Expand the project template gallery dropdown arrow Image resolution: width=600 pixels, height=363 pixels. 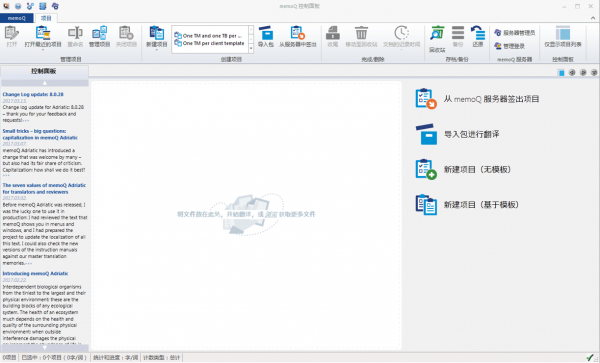pyautogui.click(x=251, y=49)
